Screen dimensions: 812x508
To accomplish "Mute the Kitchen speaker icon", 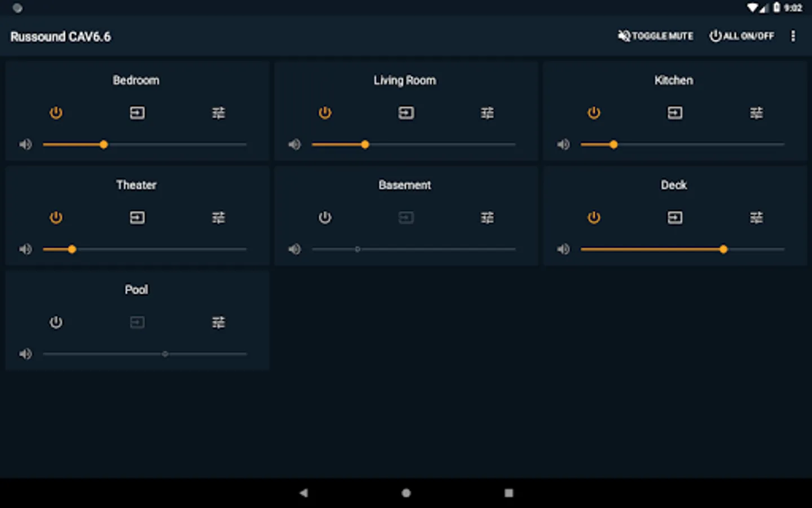I will click(563, 144).
